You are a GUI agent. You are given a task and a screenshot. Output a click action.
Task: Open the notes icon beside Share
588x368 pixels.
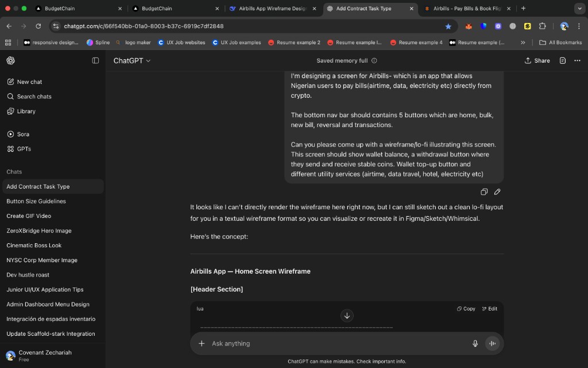563,60
